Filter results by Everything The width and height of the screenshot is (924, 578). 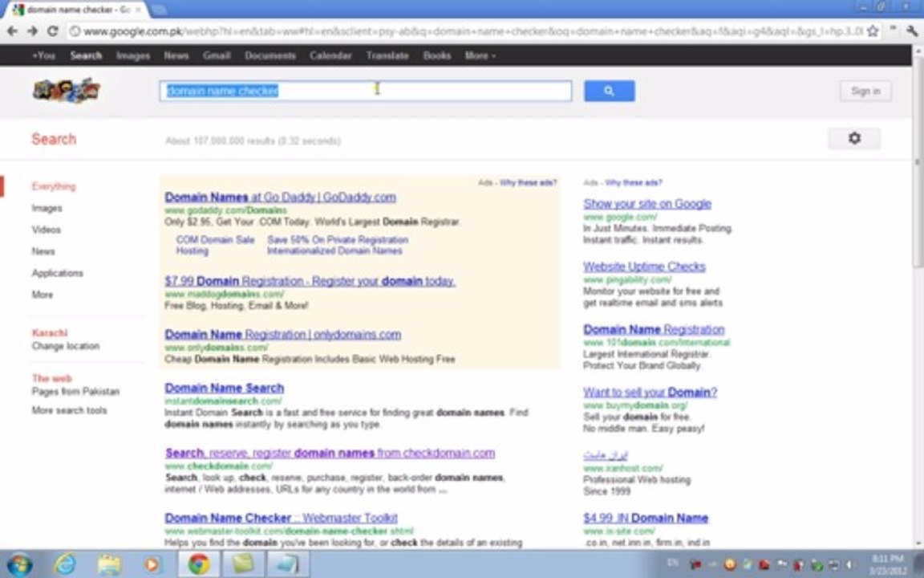(54, 186)
